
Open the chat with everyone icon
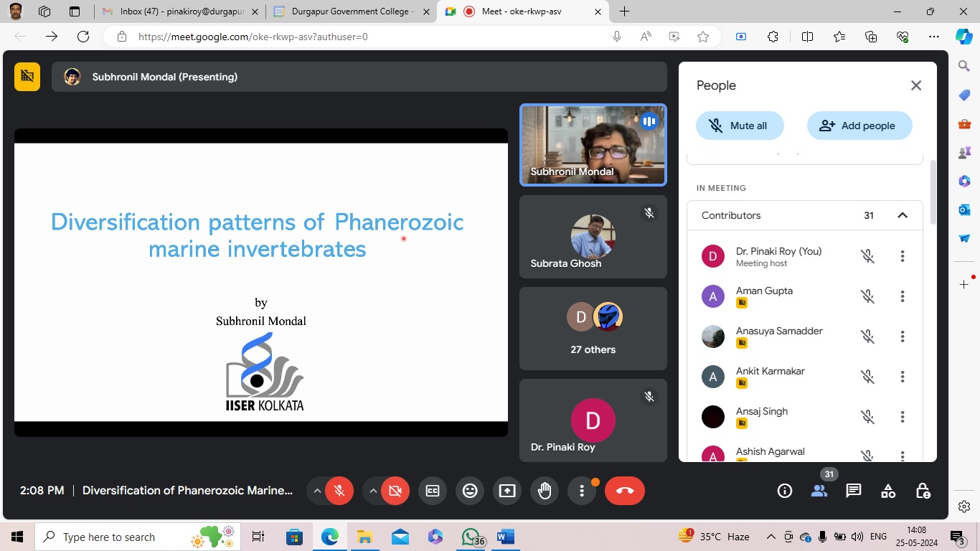tap(853, 491)
